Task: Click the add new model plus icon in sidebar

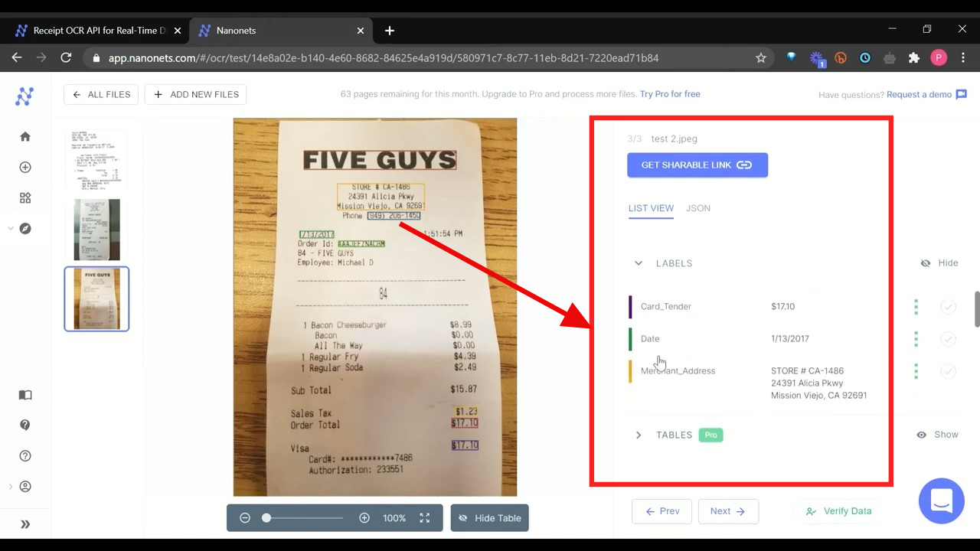Action: (25, 168)
